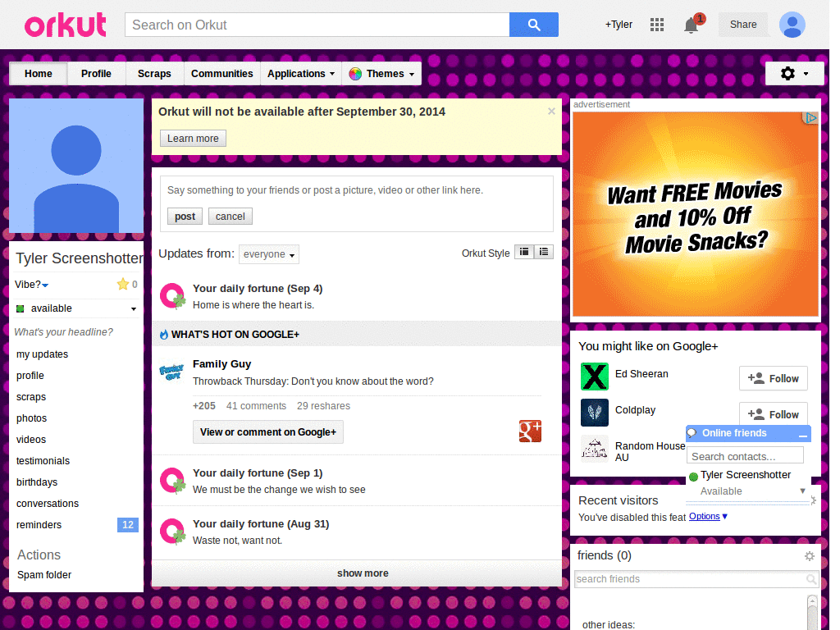Click the Orkut logo

click(x=65, y=25)
